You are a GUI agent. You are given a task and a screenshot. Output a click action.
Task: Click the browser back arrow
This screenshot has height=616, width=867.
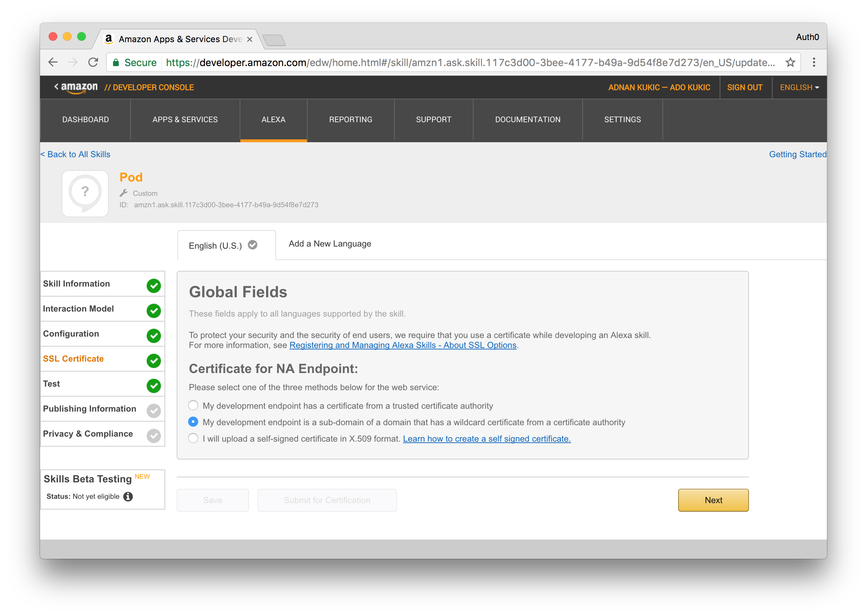pos(53,62)
